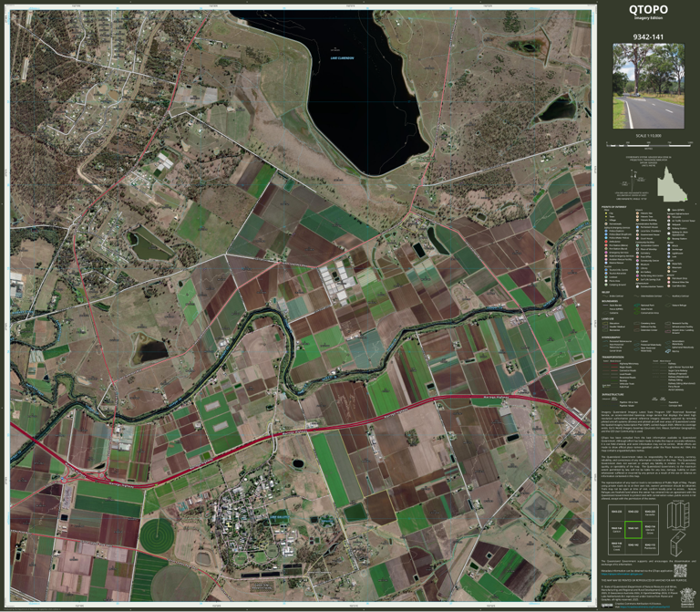
Task: Click the Court House legend icon
Action: 637,239
